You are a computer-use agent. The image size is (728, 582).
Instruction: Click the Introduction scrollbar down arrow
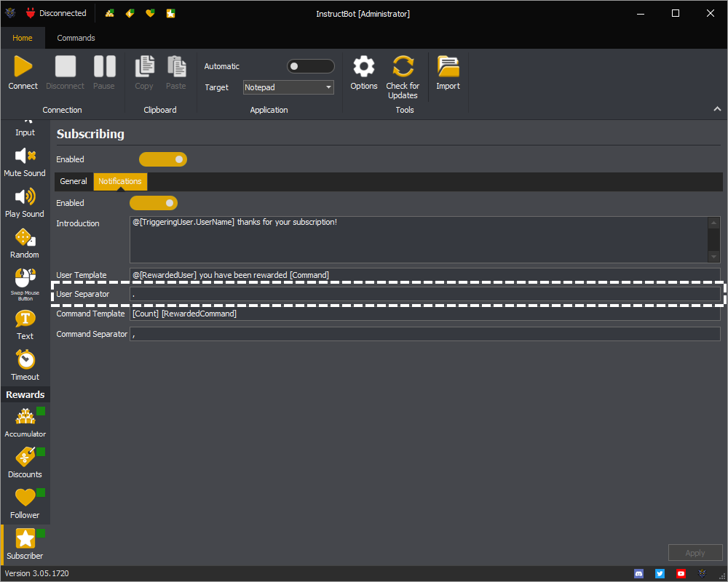713,257
